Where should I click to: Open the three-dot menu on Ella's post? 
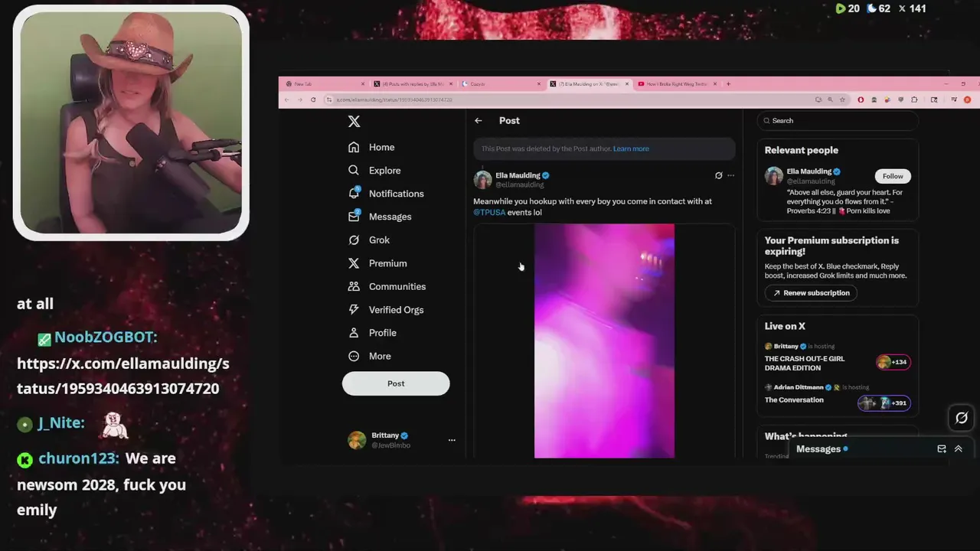click(x=730, y=175)
